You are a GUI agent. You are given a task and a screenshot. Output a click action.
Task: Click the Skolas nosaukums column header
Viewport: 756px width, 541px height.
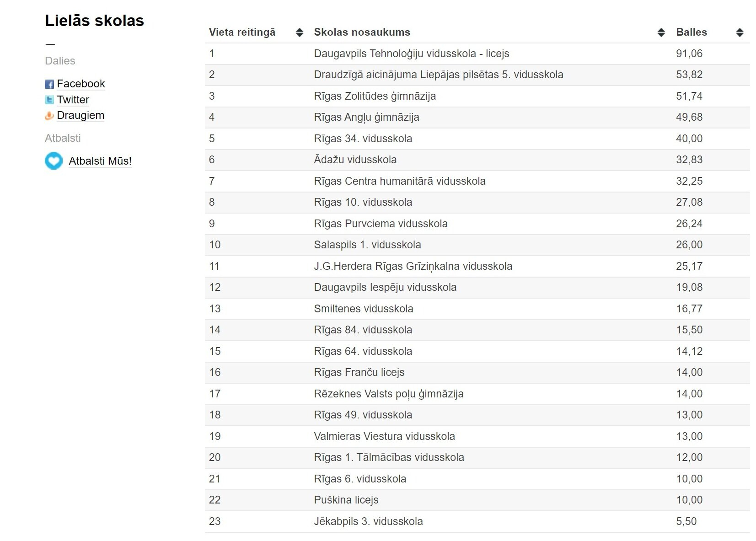pyautogui.click(x=362, y=32)
